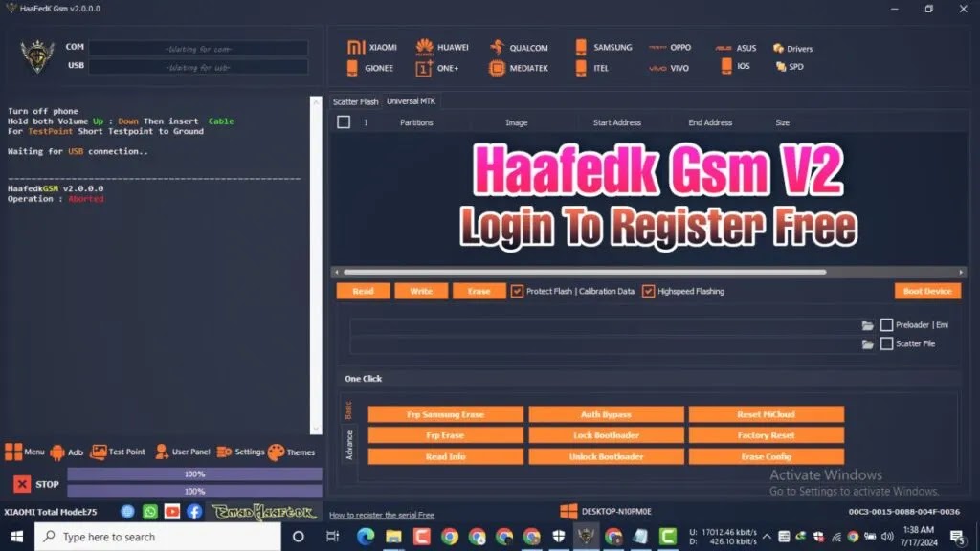Switch to the Scatter Flash tab
This screenshot has height=551, width=980.
pyautogui.click(x=355, y=101)
